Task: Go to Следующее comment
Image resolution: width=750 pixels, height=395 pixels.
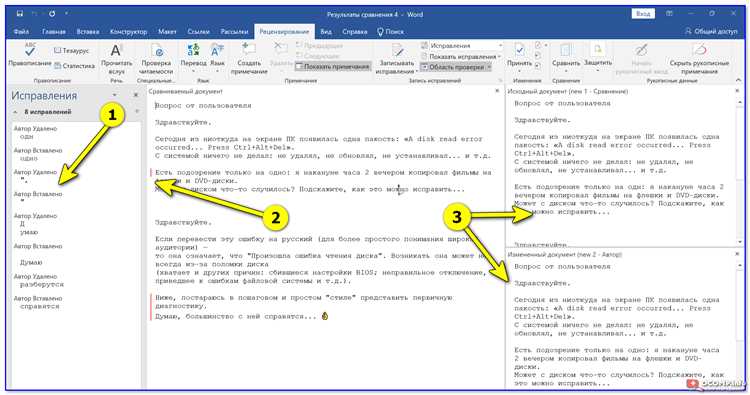Action: pos(318,56)
